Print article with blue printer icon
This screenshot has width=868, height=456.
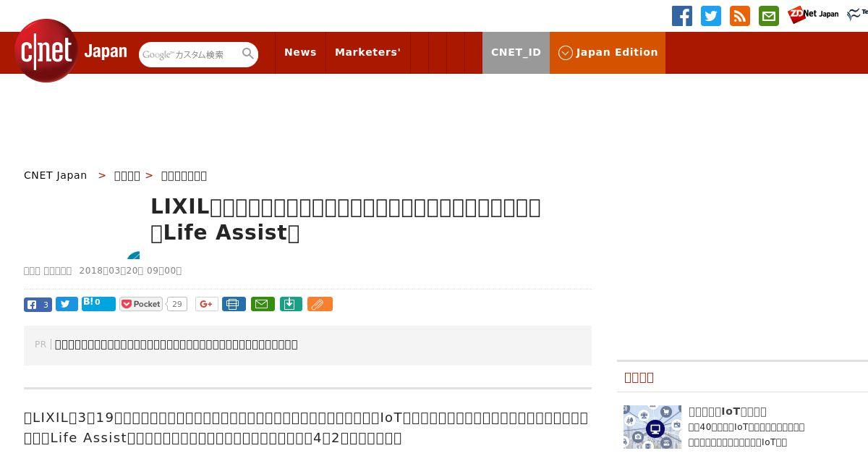pos(234,304)
